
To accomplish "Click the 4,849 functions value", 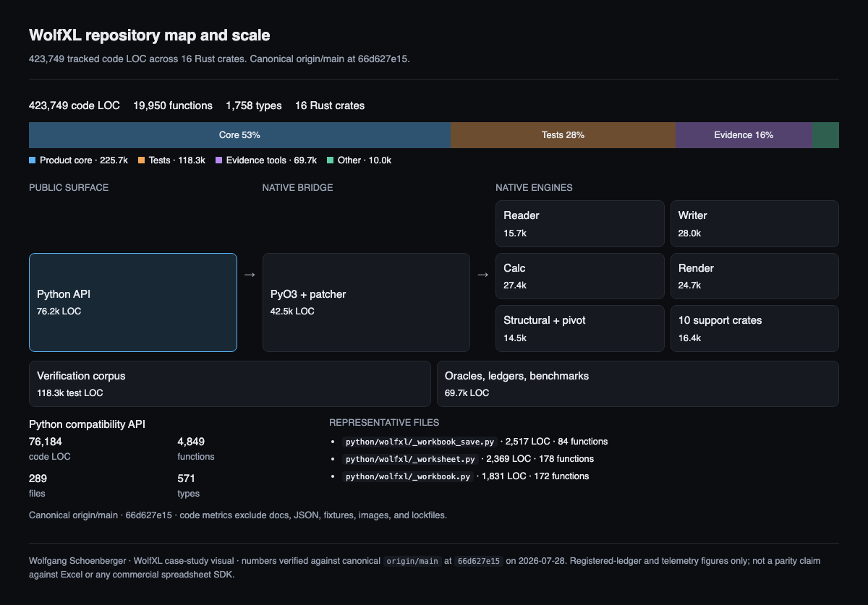I will (x=191, y=441).
